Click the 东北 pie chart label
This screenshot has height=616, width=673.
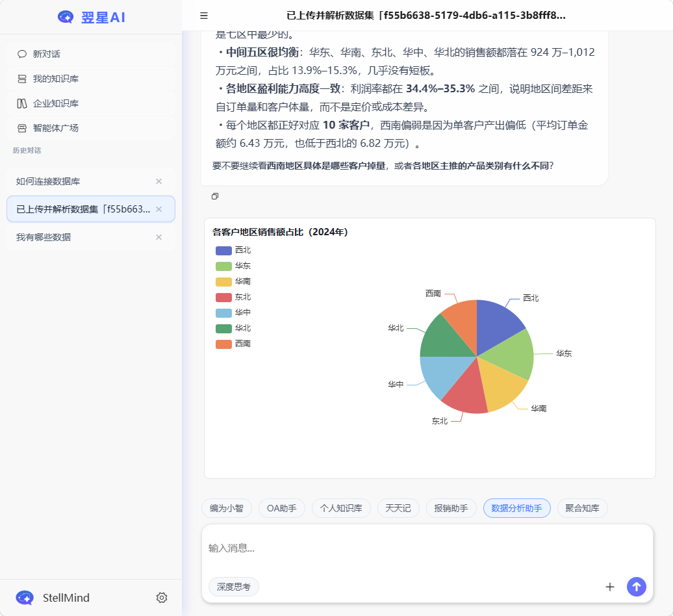(x=440, y=422)
